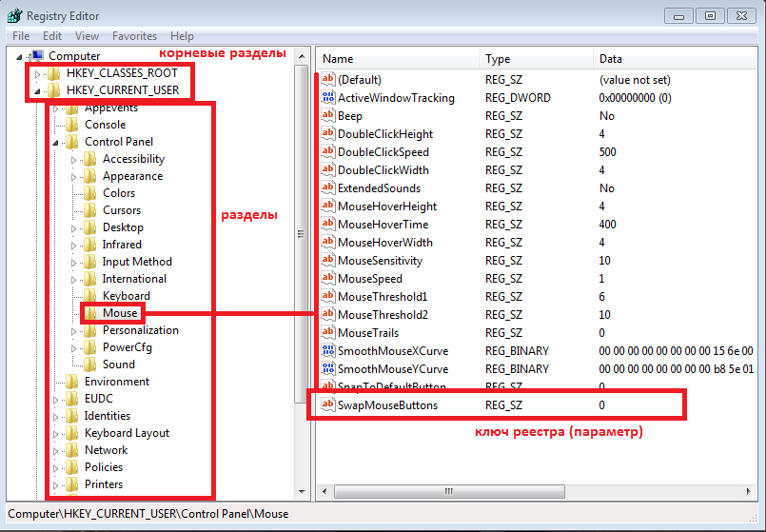Click the ActiveWindowTracking DWORD value icon
This screenshot has height=532, width=766.
click(327, 97)
